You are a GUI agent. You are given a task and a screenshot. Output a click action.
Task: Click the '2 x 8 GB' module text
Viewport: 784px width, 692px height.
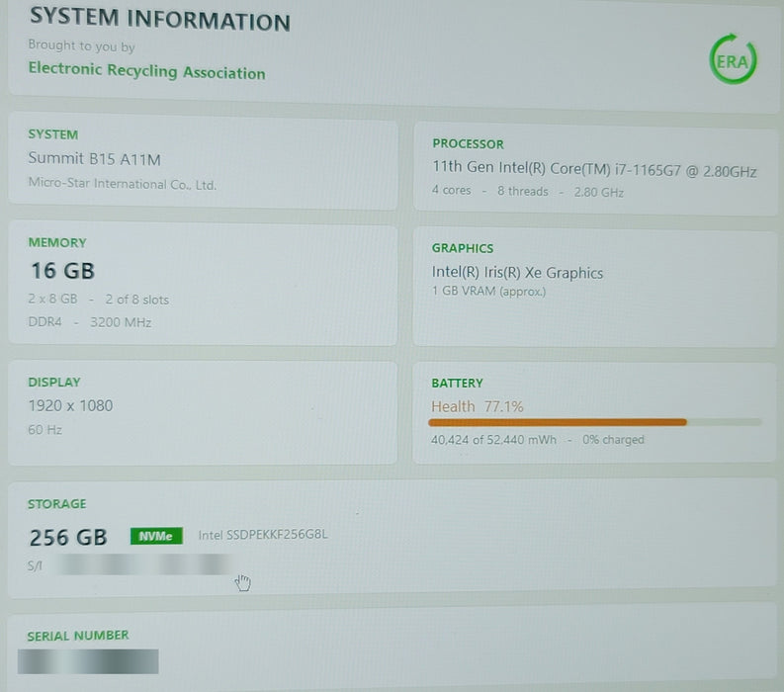coord(52,299)
